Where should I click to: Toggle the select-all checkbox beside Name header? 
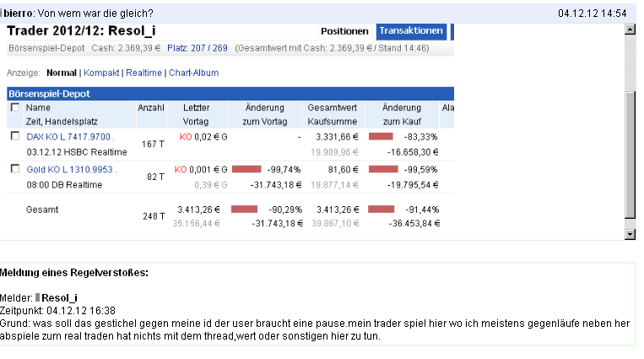[x=15, y=108]
